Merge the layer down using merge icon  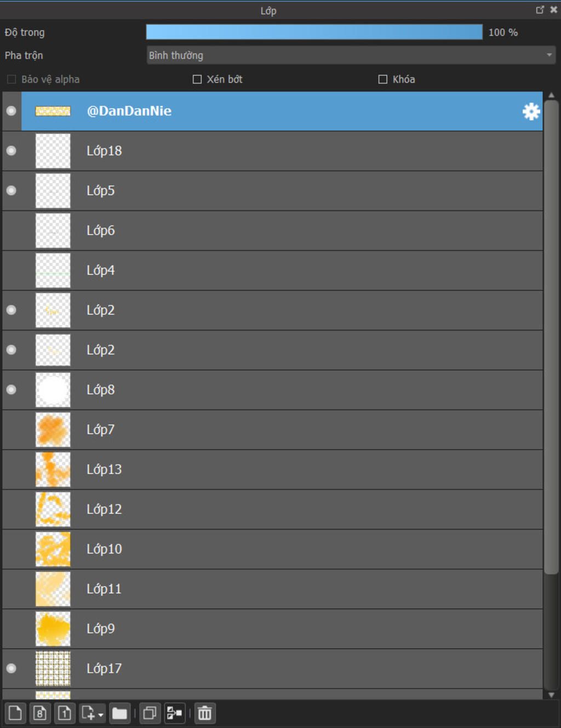click(x=174, y=713)
